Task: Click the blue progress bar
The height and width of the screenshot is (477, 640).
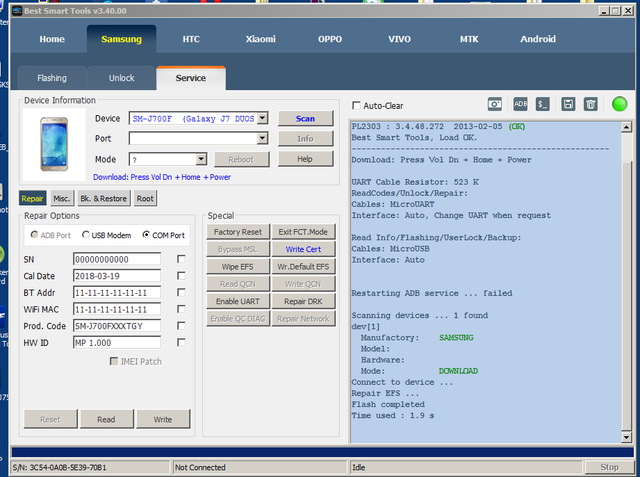Action: pyautogui.click(x=322, y=452)
